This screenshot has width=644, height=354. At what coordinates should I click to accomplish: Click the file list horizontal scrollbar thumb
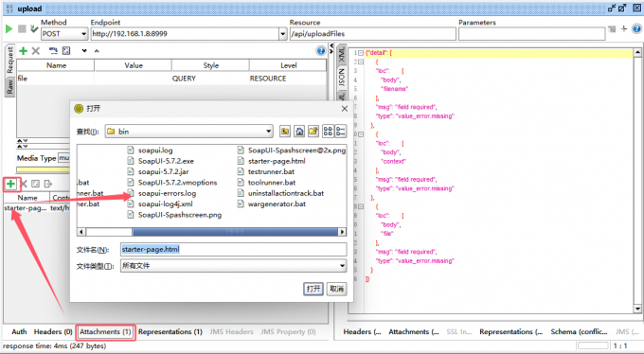[x=235, y=232]
